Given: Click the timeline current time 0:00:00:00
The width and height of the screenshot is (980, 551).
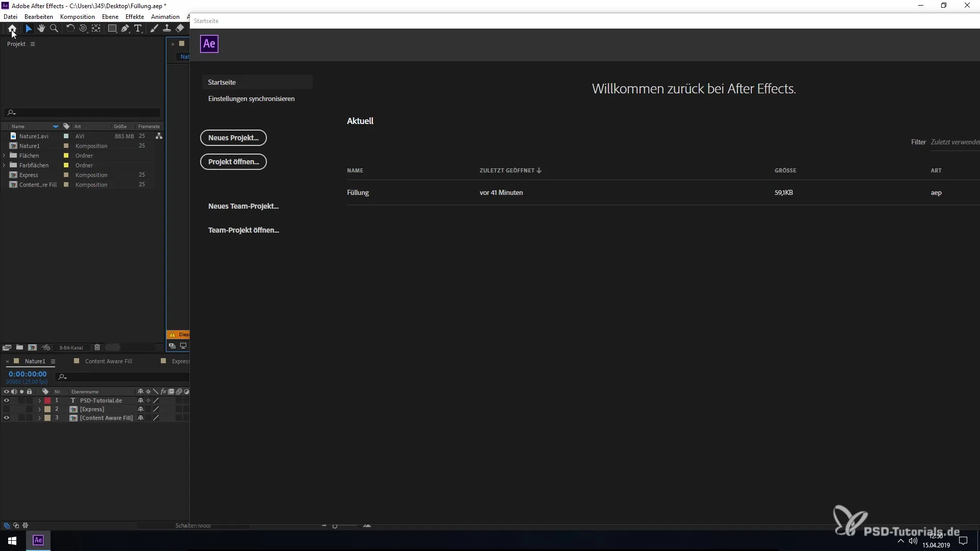Looking at the screenshot, I should 28,374.
